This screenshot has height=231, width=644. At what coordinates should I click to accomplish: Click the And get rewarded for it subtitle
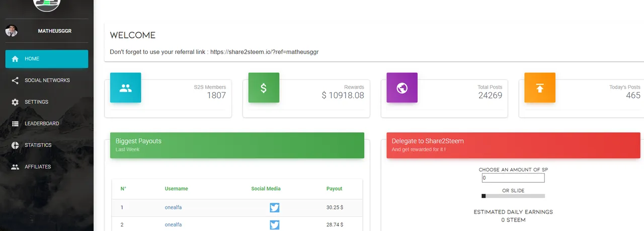[419, 149]
